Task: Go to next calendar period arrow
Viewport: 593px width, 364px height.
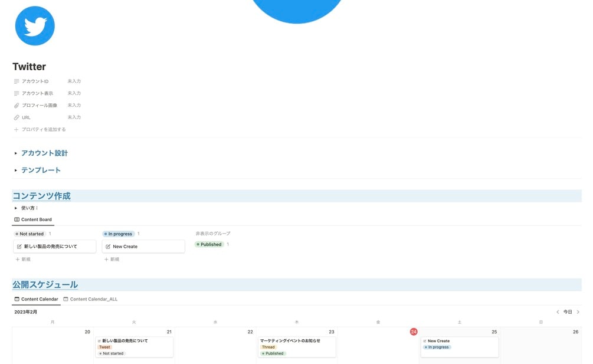Action: (x=578, y=312)
